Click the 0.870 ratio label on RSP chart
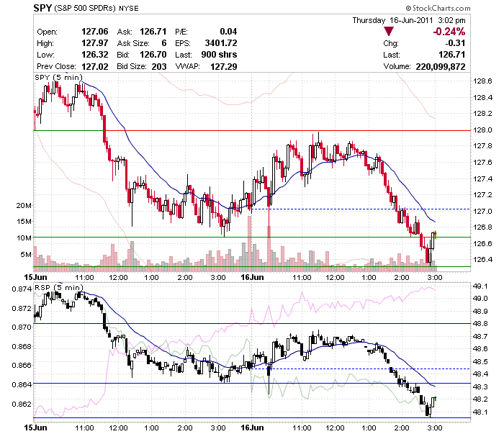This screenshot has height=434, width=504. tap(22, 327)
